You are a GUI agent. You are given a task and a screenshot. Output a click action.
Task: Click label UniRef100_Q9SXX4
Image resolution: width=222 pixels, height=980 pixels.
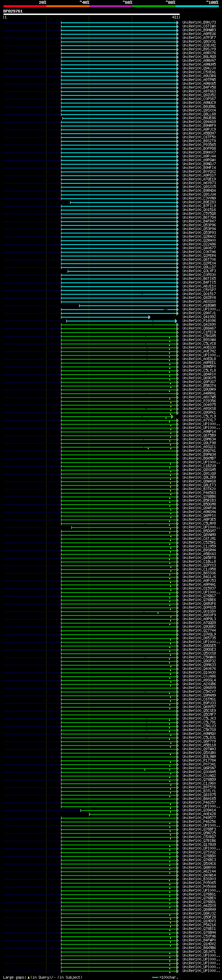[x=199, y=110]
